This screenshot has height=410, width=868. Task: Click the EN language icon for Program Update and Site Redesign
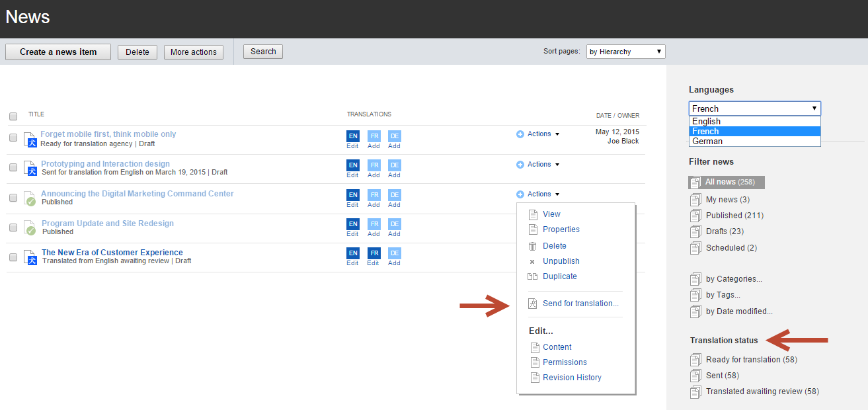(353, 224)
